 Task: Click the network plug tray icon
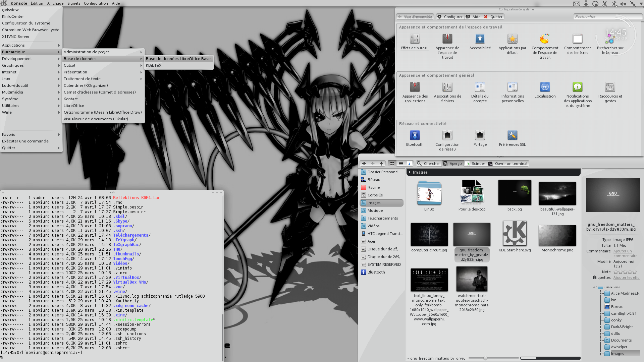click(x=633, y=4)
